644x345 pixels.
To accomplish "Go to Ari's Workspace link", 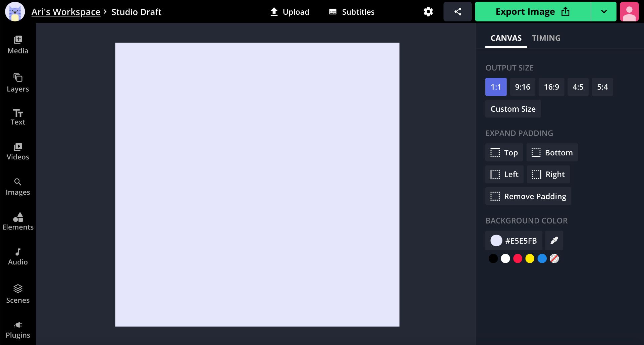I will pyautogui.click(x=66, y=12).
